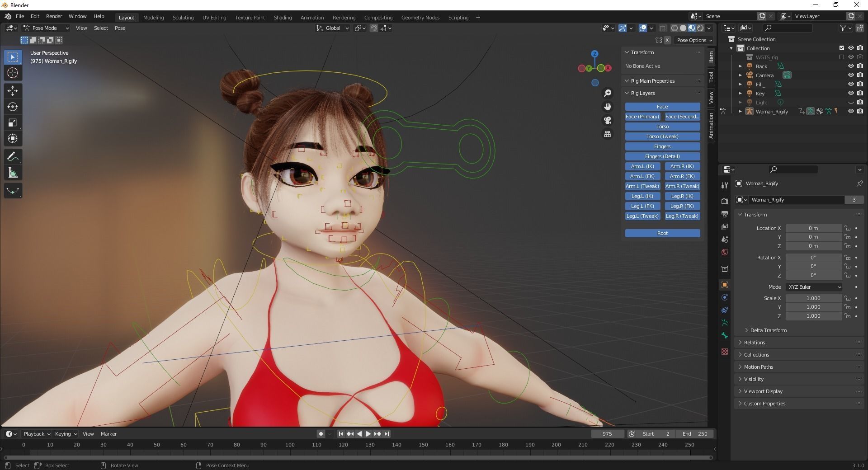The height and width of the screenshot is (470, 868).
Task: Toggle the Arm.L (IK) rig layer
Action: click(x=642, y=166)
